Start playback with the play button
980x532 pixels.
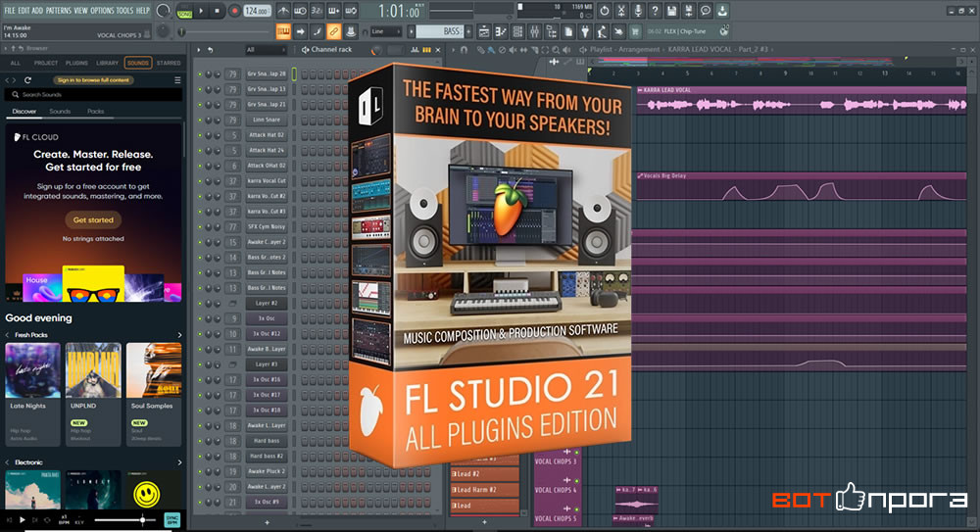pyautogui.click(x=201, y=11)
